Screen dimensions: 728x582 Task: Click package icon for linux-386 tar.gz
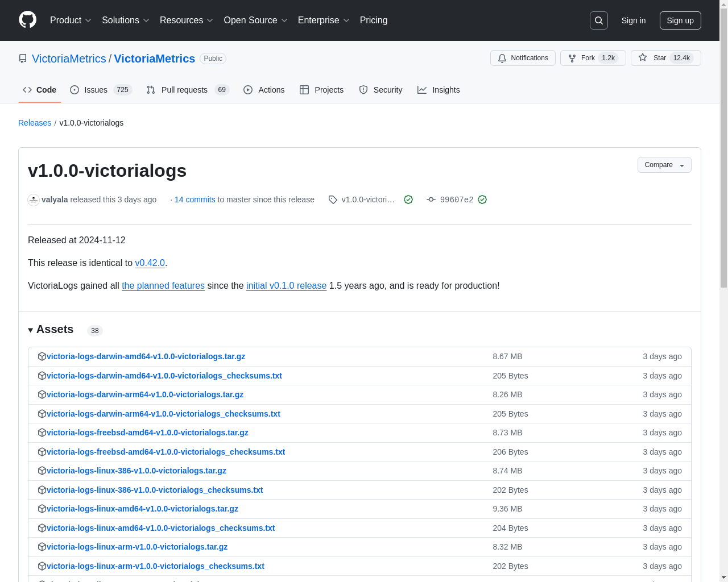(x=42, y=471)
